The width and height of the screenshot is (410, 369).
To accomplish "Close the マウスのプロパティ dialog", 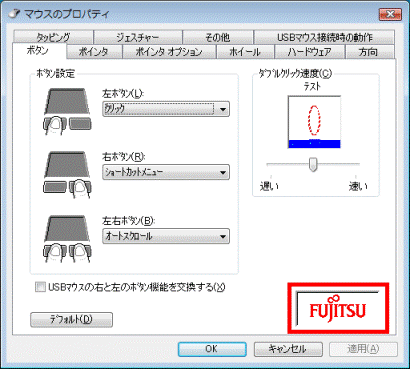I will (390, 14).
